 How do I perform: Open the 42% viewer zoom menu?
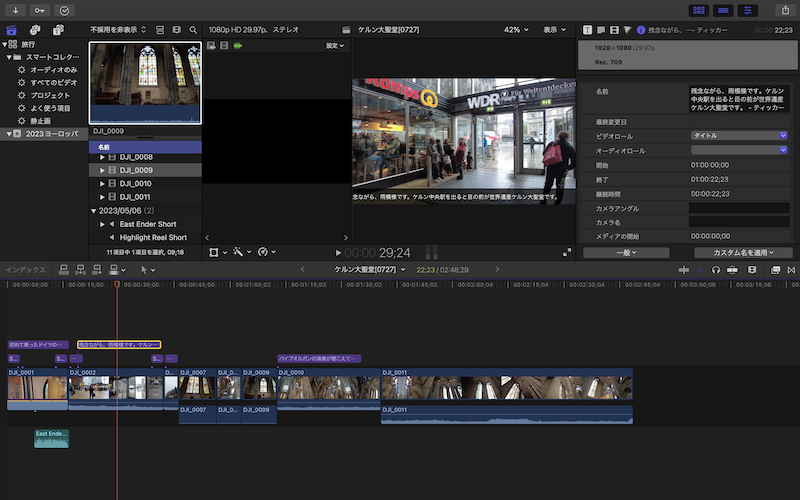tap(516, 30)
